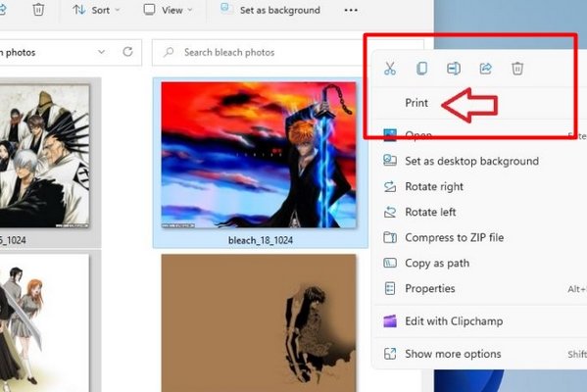This screenshot has width=587, height=392.
Task: Select Rotate left in context menu
Action: pos(430,212)
